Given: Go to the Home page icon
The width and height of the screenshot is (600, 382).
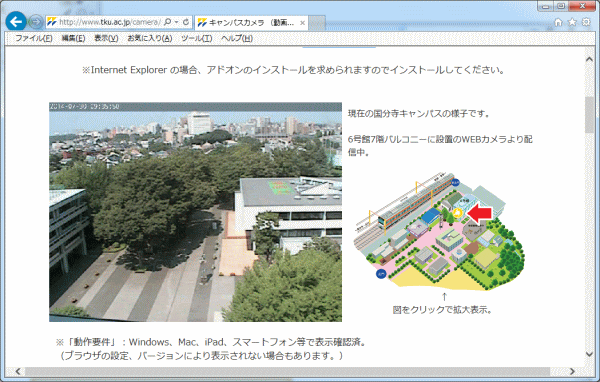Looking at the screenshot, I should tap(558, 22).
